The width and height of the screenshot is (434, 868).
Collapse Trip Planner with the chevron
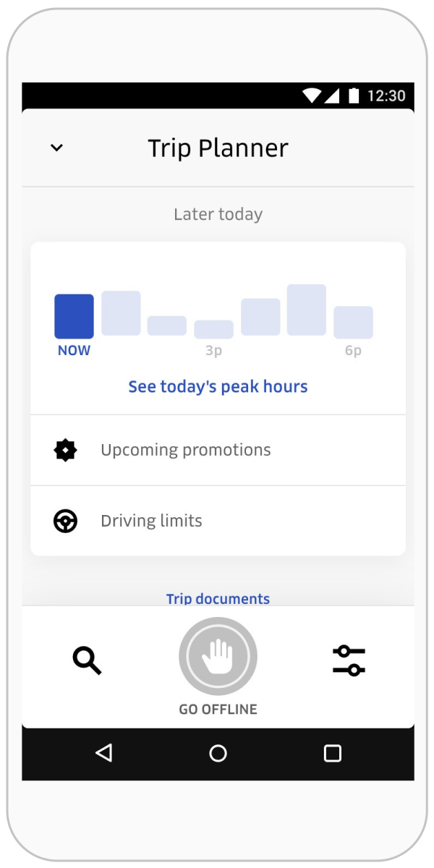click(x=56, y=148)
